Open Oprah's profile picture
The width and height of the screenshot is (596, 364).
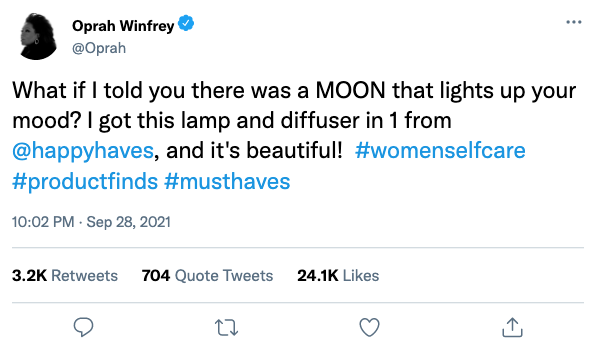pyautogui.click(x=38, y=36)
